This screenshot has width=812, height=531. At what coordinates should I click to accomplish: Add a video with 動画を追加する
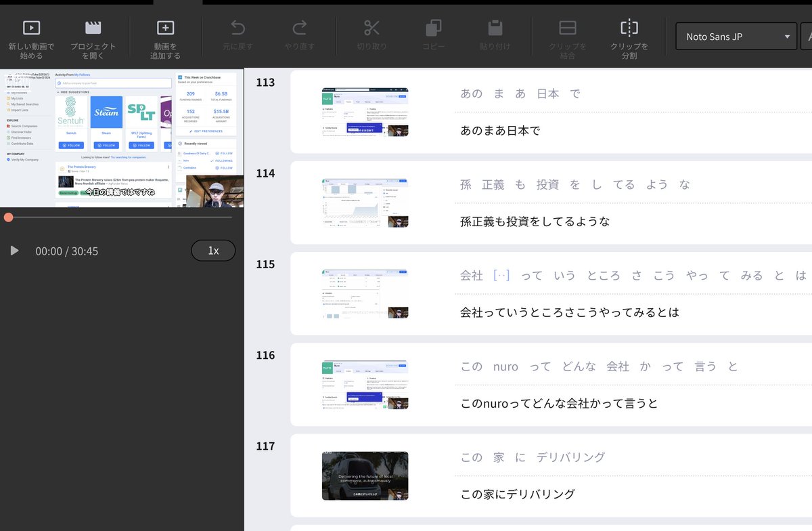click(166, 28)
